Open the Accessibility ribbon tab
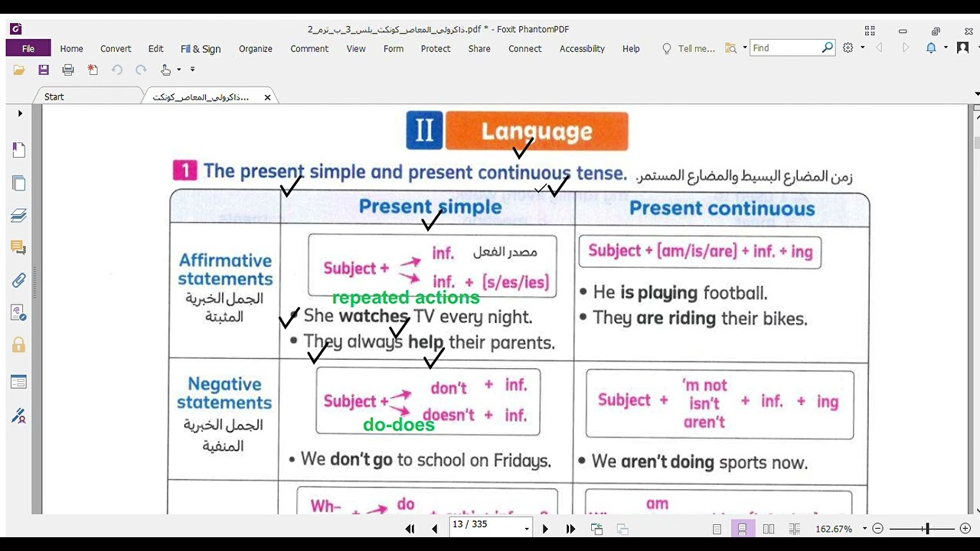The image size is (980, 551). (582, 48)
